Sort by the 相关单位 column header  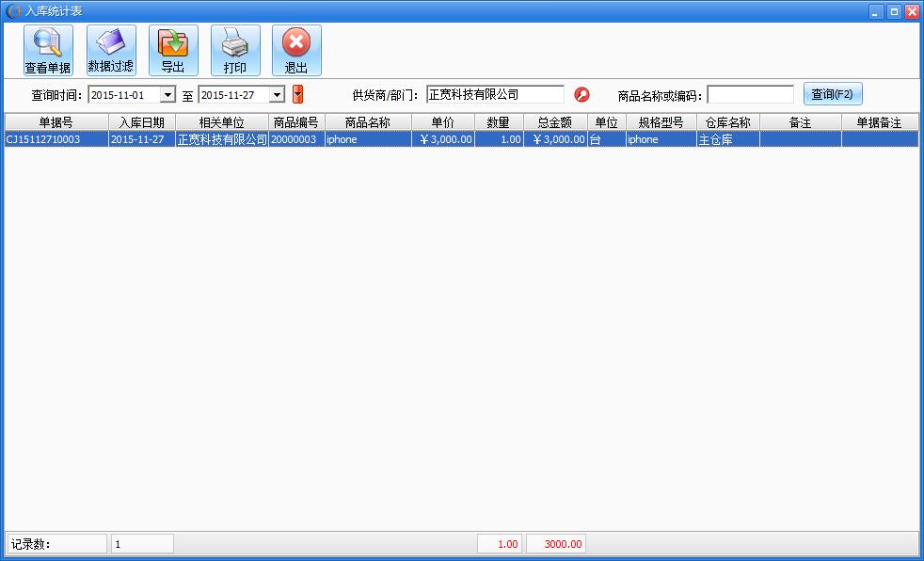pyautogui.click(x=221, y=122)
